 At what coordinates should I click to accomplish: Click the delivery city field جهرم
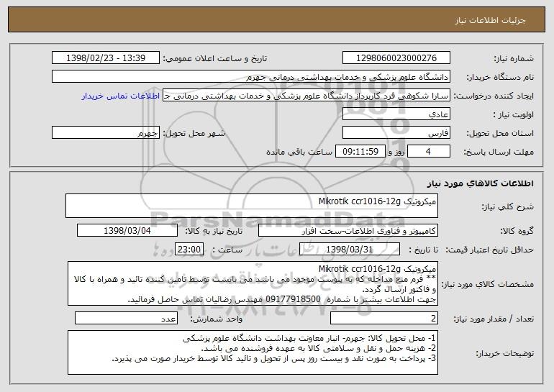pos(106,133)
